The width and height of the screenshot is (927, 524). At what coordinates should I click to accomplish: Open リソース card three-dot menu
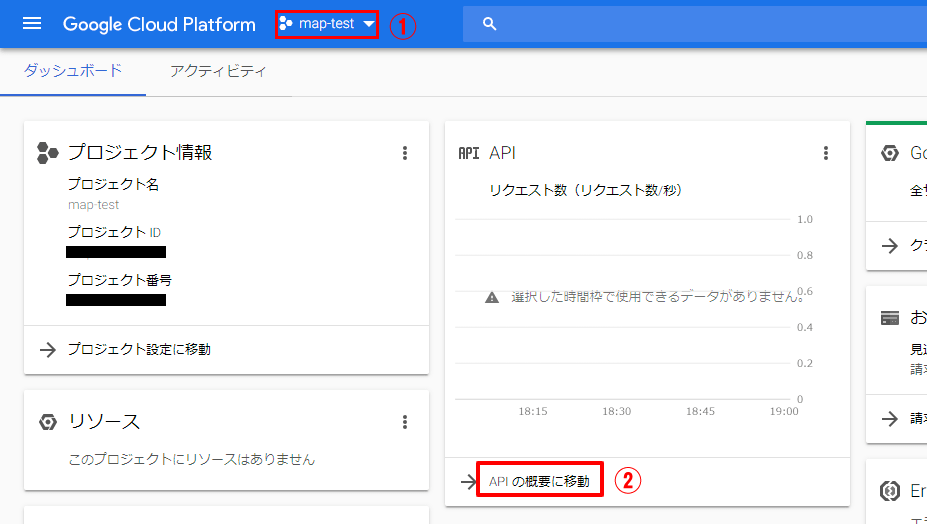point(405,422)
